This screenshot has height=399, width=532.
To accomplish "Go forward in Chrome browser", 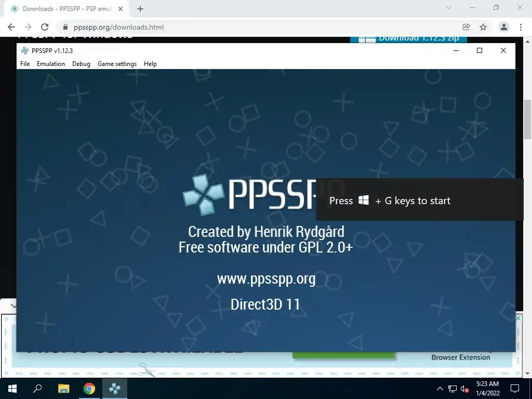I will (28, 27).
